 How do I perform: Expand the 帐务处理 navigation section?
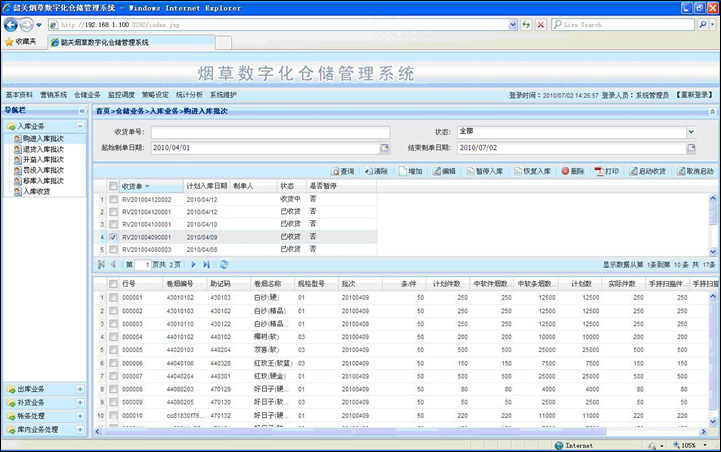coord(80,416)
